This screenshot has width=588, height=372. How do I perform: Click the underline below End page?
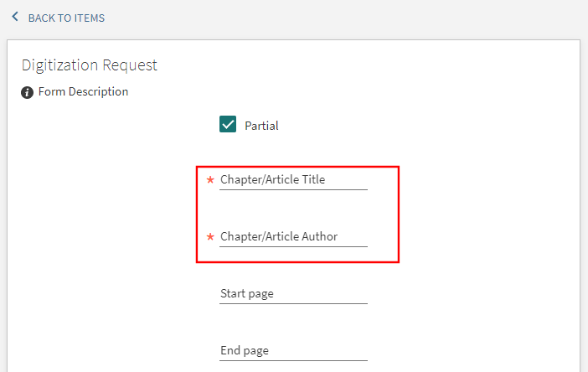293,360
